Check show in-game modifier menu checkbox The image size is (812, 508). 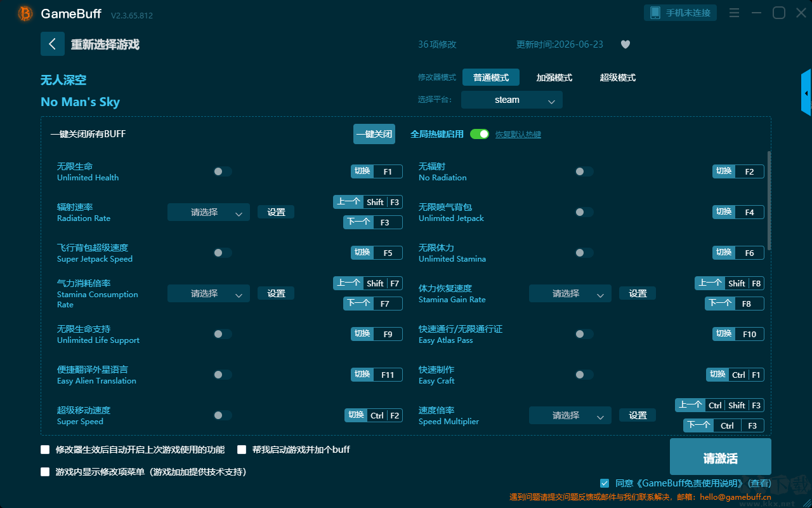(x=45, y=472)
